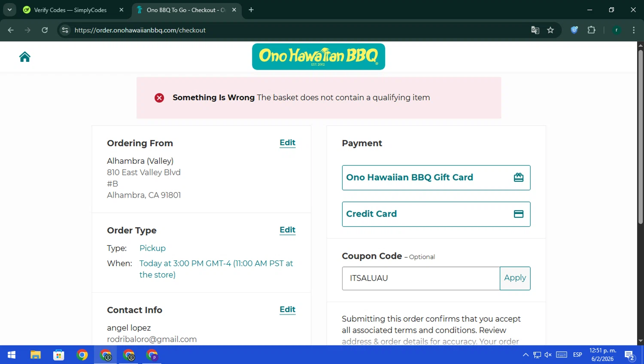The image size is (644, 364).
Task: Open File Explorer from taskbar
Action: point(35,355)
